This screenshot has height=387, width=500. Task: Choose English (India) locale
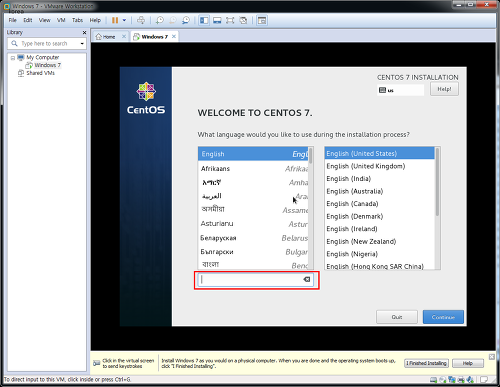tap(380, 179)
